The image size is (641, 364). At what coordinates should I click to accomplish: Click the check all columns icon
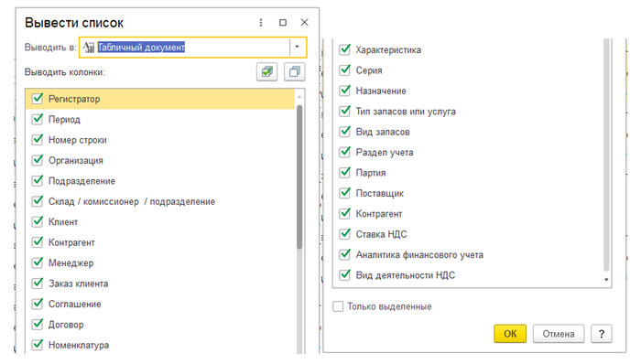point(267,72)
